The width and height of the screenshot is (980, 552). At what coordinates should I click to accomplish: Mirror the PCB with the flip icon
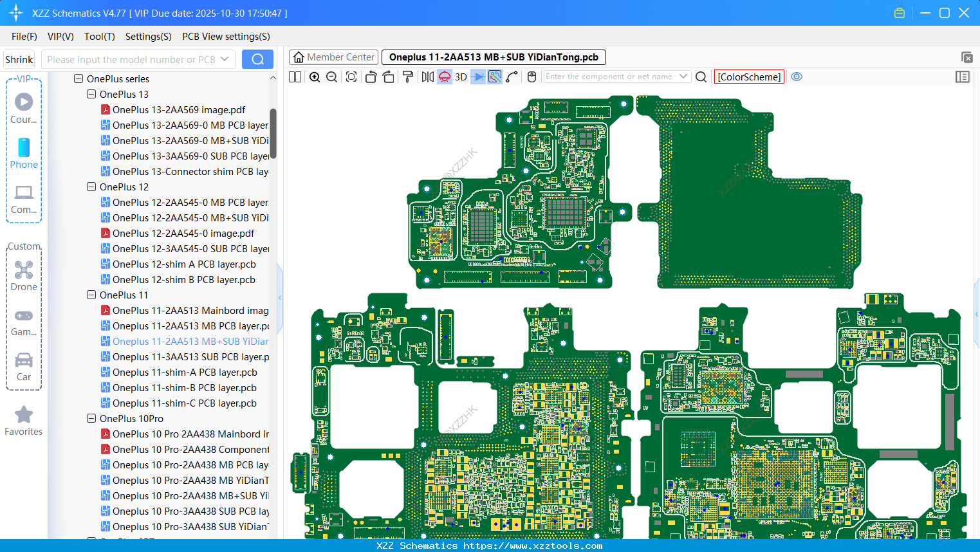click(427, 77)
